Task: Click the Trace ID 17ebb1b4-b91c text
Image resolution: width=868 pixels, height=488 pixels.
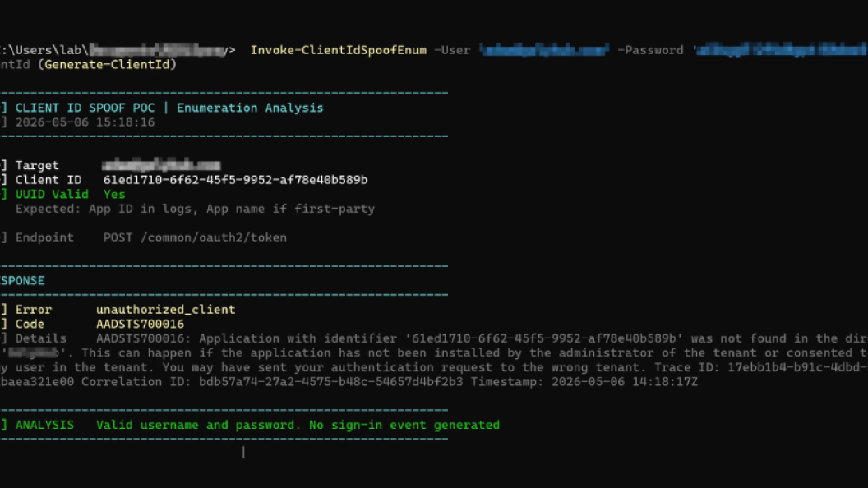Action: click(760, 367)
